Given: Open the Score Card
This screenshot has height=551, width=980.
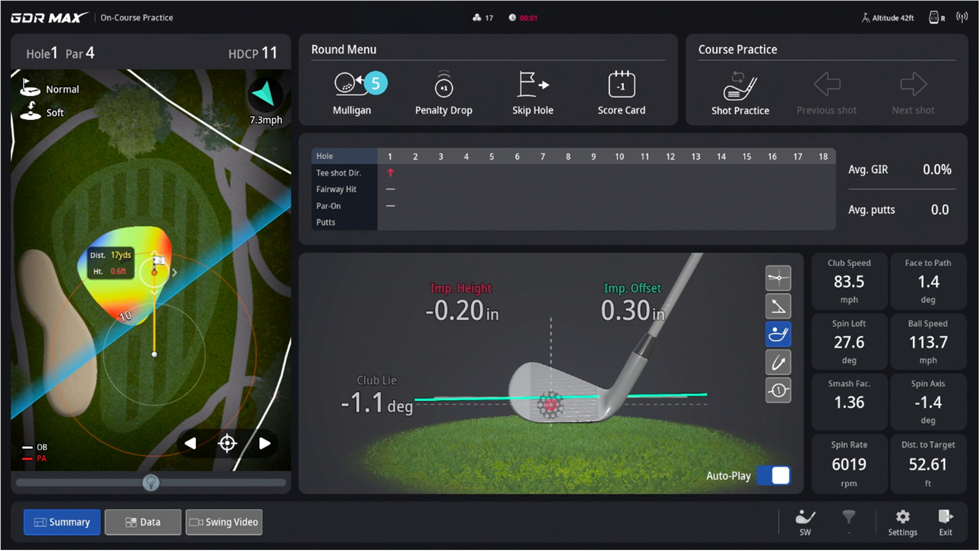Looking at the screenshot, I should (x=621, y=92).
